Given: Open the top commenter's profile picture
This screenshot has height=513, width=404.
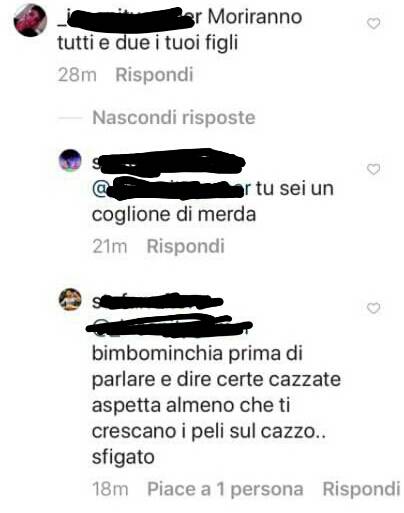Looking at the screenshot, I should click(30, 20).
